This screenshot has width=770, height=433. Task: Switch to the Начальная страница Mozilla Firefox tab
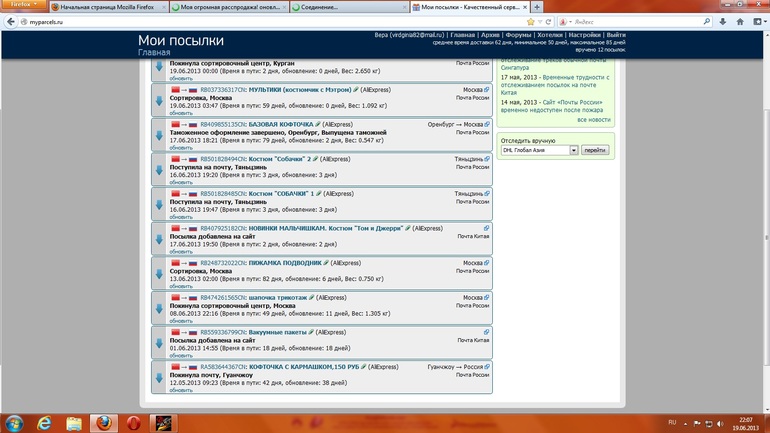109,7
